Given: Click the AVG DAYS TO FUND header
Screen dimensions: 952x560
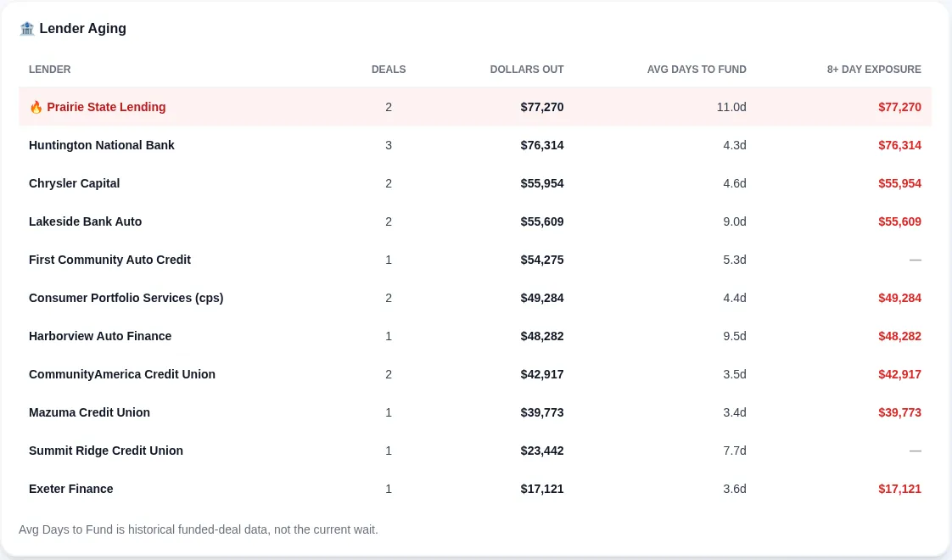Looking at the screenshot, I should (x=697, y=70).
